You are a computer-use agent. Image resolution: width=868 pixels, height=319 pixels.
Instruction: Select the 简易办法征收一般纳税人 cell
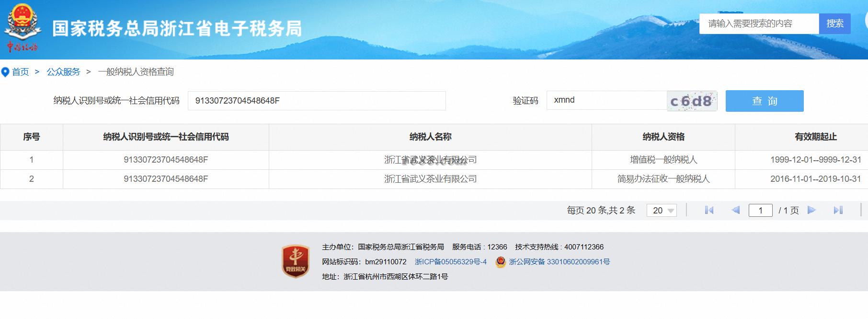pyautogui.click(x=663, y=179)
